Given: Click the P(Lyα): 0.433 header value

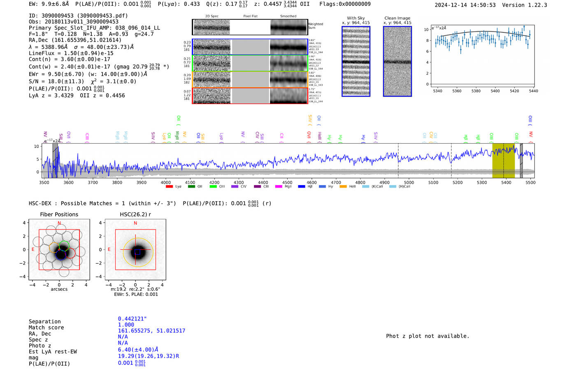Looking at the screenshot, I should [179, 4].
